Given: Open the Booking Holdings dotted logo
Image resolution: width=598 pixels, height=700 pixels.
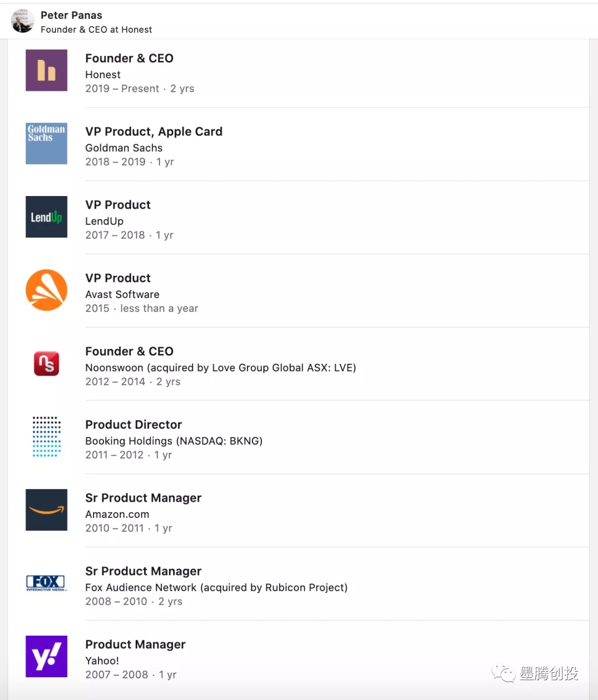Looking at the screenshot, I should coord(47,436).
